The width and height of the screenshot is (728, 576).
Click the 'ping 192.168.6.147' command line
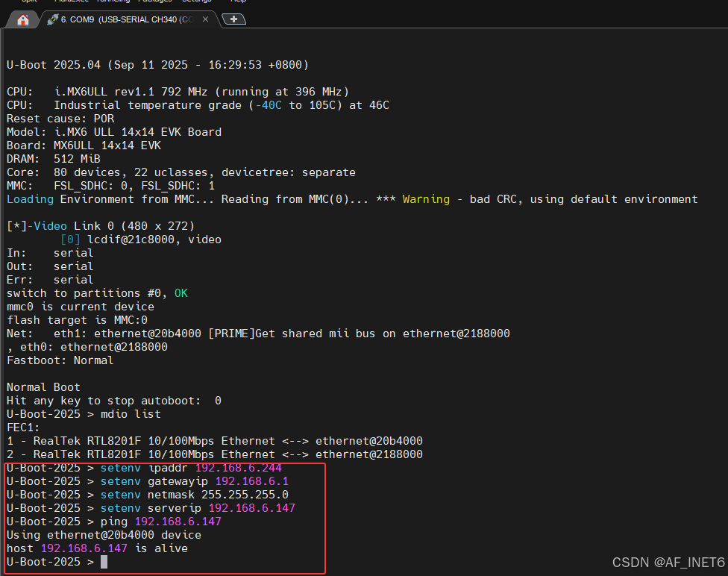[113, 522]
